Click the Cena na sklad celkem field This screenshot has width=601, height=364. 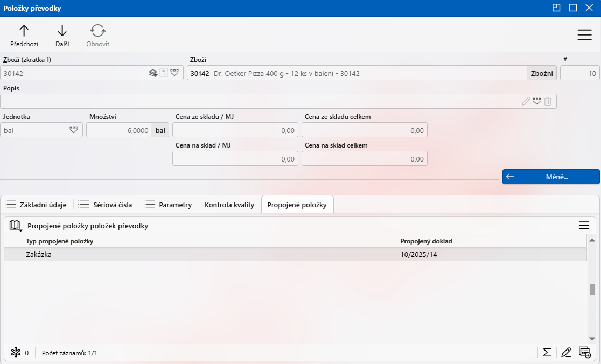click(x=365, y=159)
